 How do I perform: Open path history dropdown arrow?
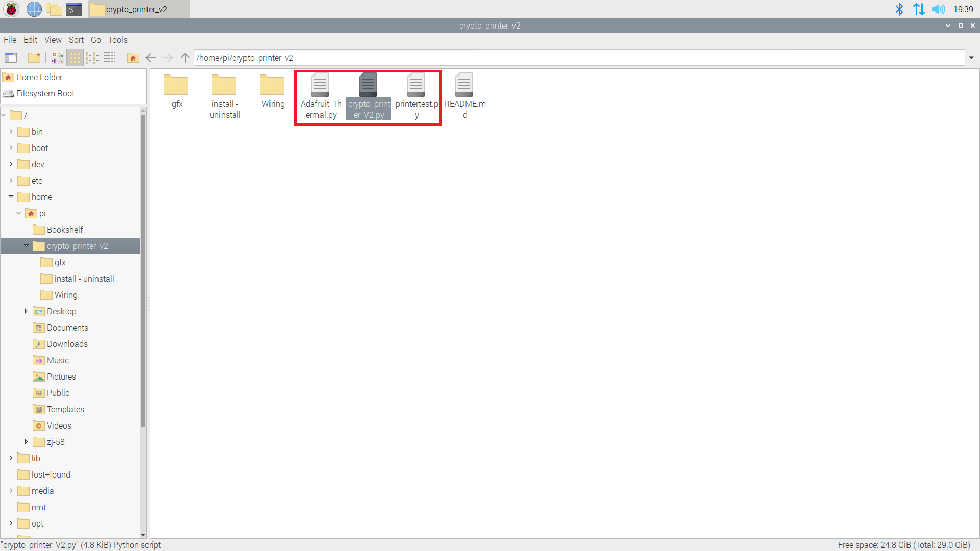click(971, 58)
